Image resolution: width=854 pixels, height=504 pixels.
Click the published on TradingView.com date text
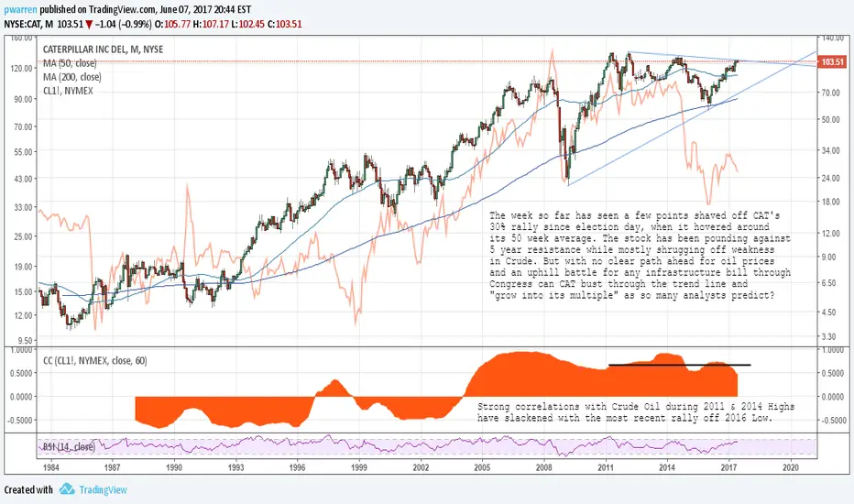[146, 9]
